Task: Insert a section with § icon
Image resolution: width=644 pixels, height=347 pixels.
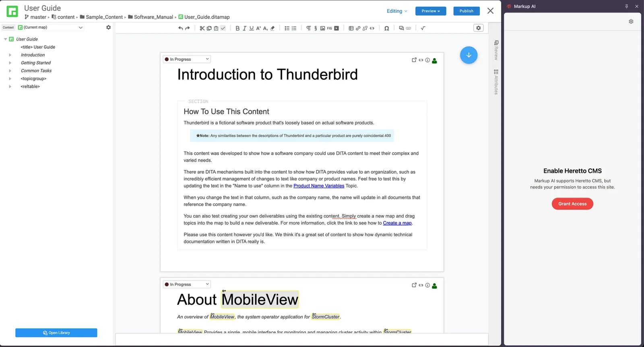Action: tap(316, 28)
